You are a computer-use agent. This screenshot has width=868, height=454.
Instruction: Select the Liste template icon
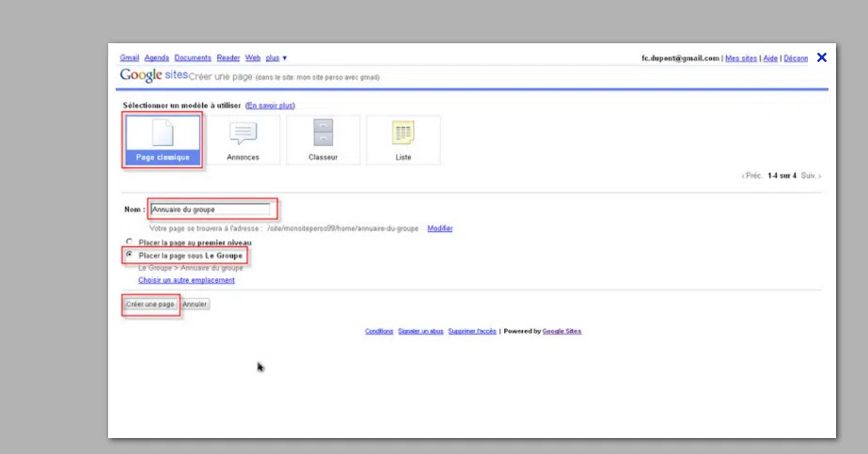point(403,133)
